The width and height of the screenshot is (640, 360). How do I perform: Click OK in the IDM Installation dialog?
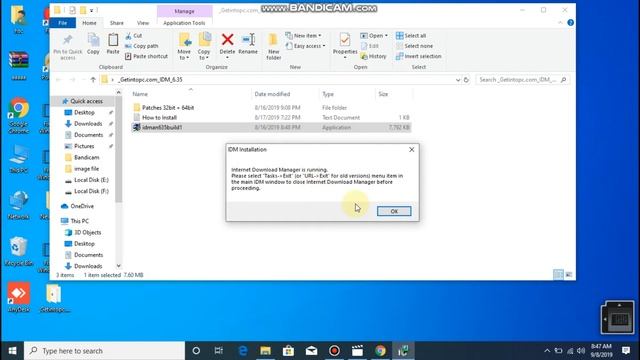[x=394, y=211]
